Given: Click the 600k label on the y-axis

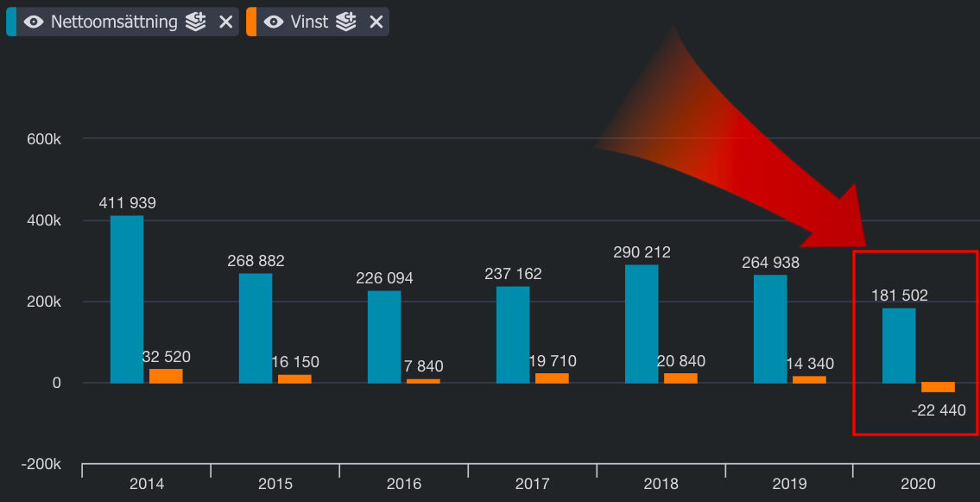Looking at the screenshot, I should pos(42,139).
